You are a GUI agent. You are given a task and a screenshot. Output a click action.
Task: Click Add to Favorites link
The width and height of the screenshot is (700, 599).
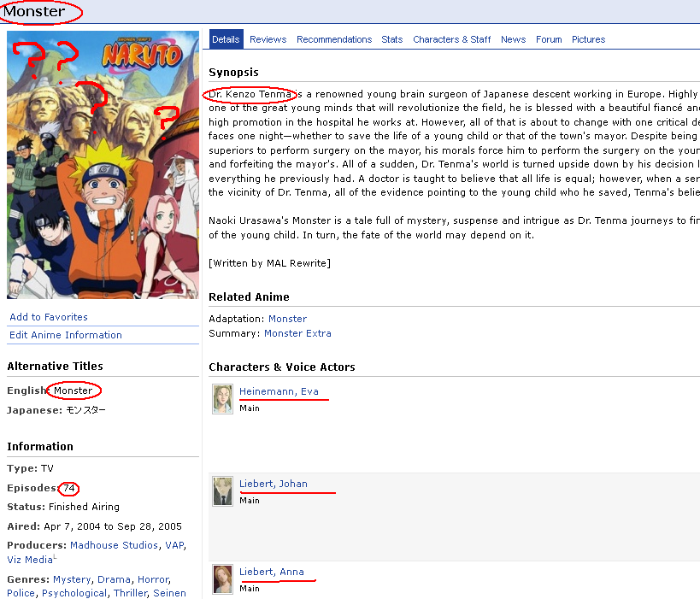pos(49,317)
